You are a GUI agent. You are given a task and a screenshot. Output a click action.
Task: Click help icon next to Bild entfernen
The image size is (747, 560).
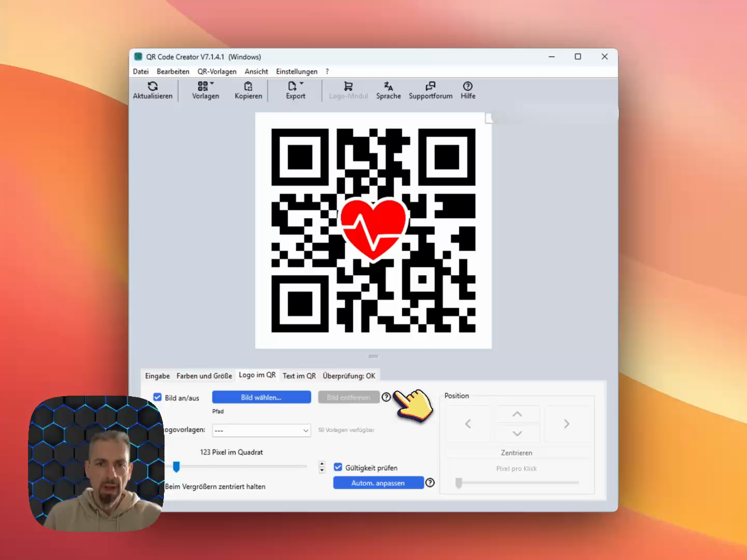(x=386, y=397)
